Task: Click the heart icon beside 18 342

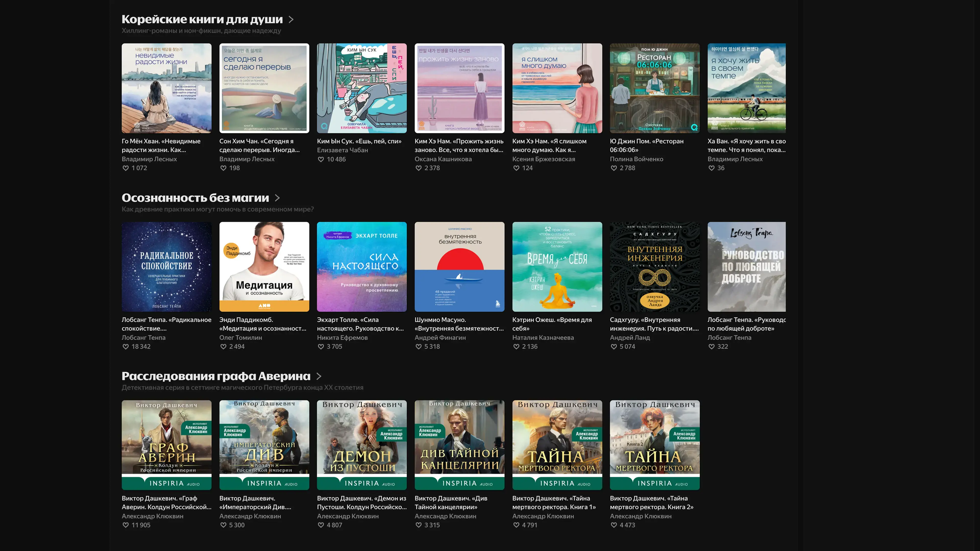Action: tap(126, 346)
